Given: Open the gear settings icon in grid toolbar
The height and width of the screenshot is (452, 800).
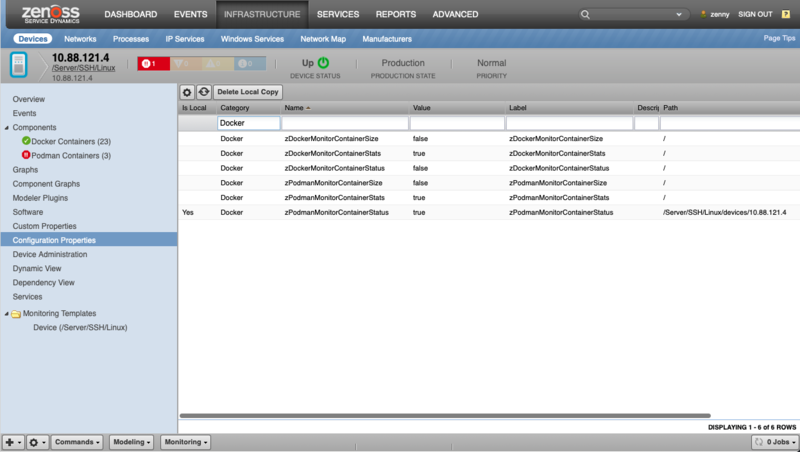Looking at the screenshot, I should 187,92.
